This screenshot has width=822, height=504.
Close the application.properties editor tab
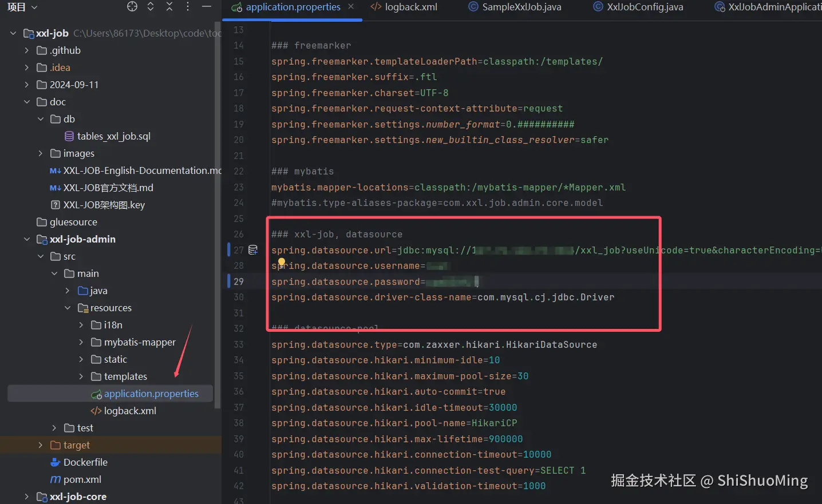(x=351, y=6)
